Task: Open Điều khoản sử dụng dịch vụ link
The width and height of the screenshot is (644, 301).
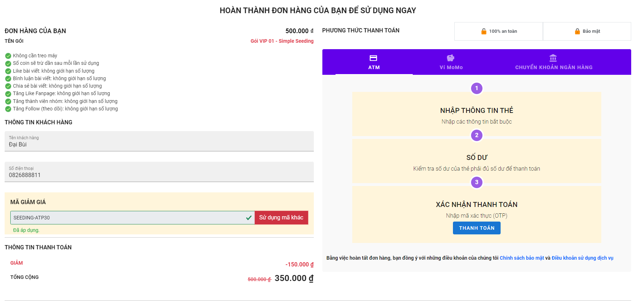Action: click(582, 258)
